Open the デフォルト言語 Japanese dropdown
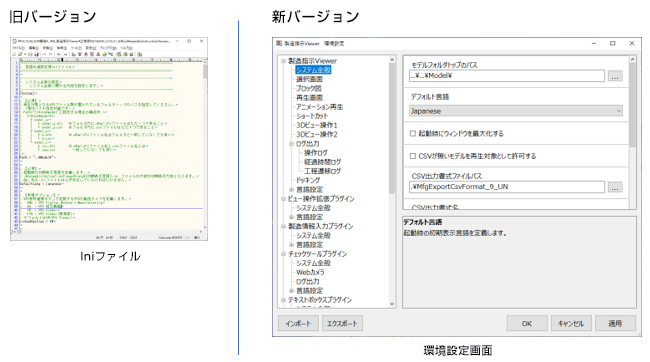 [x=516, y=111]
